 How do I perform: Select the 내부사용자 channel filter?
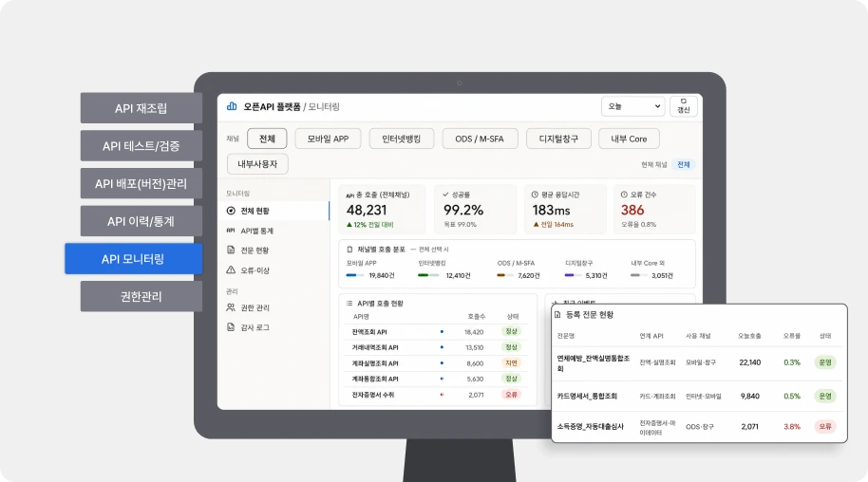coord(257,164)
